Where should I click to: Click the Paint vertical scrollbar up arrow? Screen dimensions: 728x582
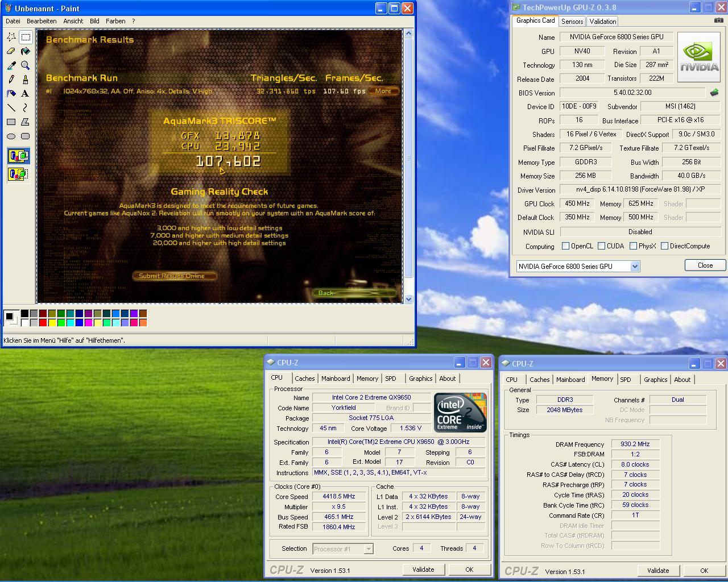pos(408,34)
